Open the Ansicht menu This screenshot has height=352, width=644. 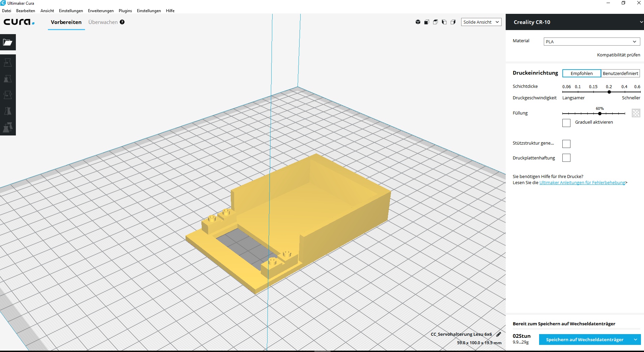47,11
